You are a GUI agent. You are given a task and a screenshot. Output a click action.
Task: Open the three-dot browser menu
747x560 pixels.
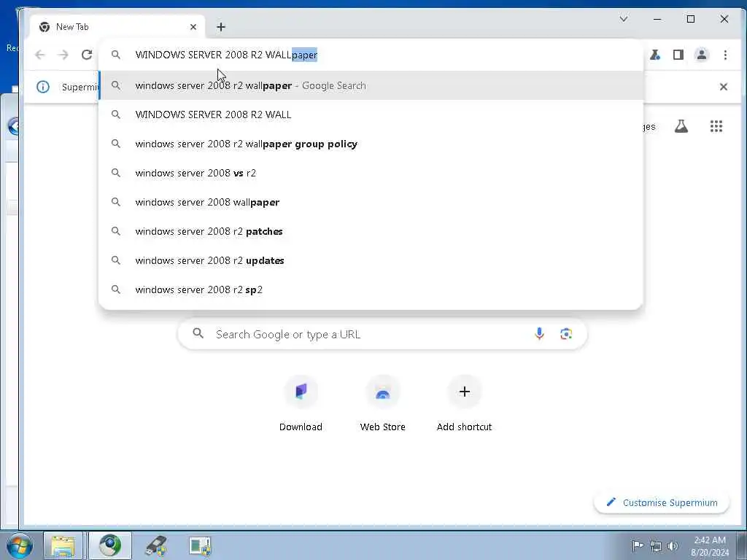(x=725, y=55)
